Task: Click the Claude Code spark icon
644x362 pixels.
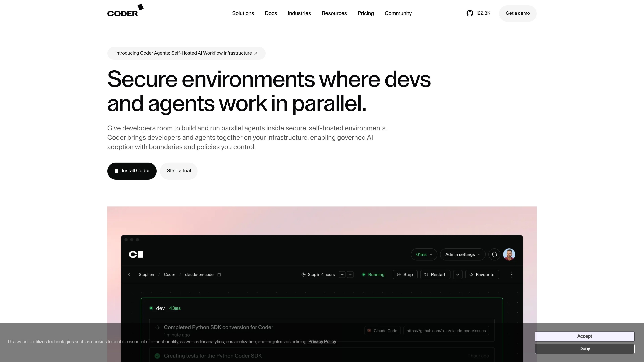Action: point(369,330)
